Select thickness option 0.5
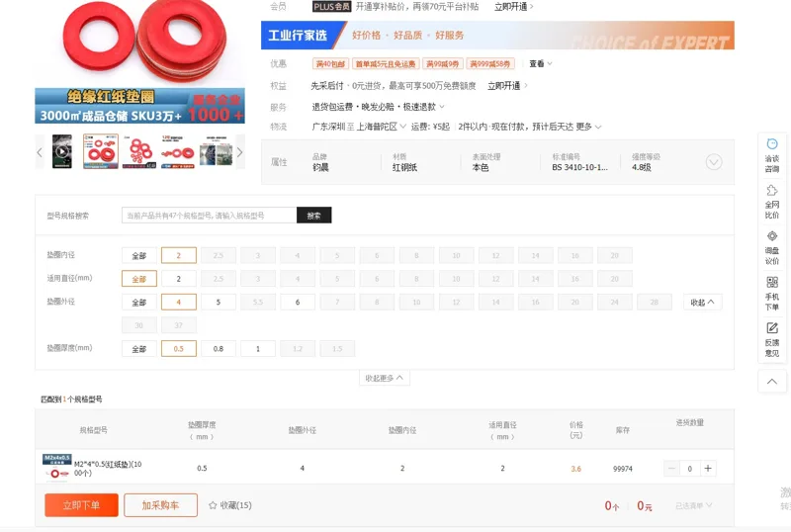This screenshot has height=532, width=791. coord(179,349)
